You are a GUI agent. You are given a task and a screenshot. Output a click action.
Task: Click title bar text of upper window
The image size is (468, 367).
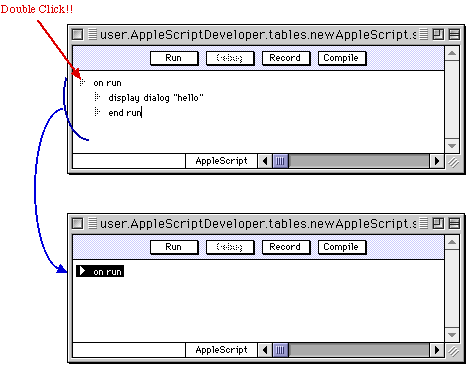258,34
